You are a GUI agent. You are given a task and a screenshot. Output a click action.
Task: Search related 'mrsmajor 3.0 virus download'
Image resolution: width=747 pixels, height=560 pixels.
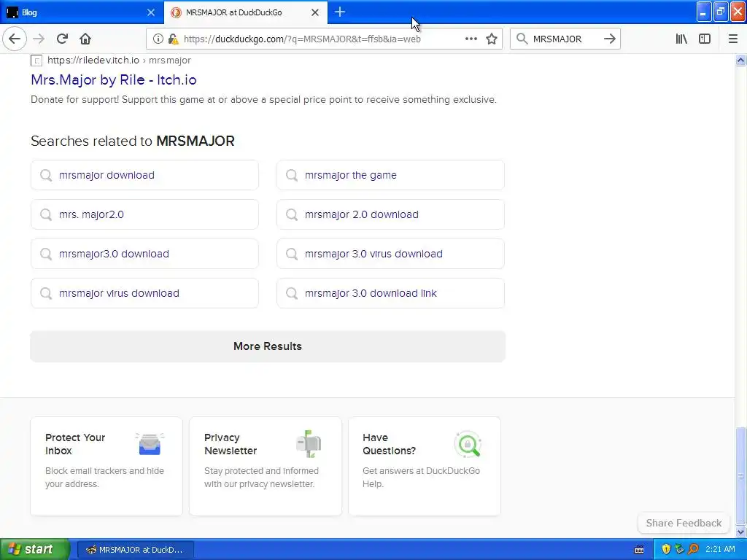(391, 254)
